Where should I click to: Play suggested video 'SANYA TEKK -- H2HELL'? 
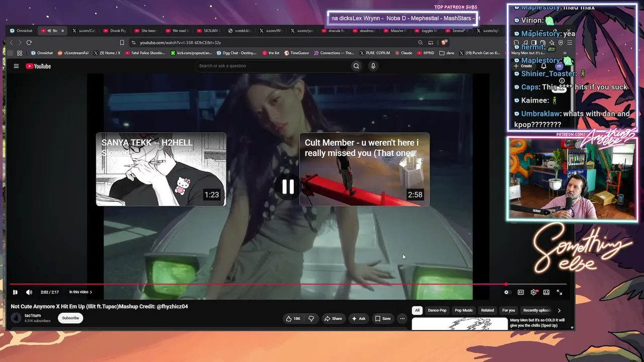point(161,169)
